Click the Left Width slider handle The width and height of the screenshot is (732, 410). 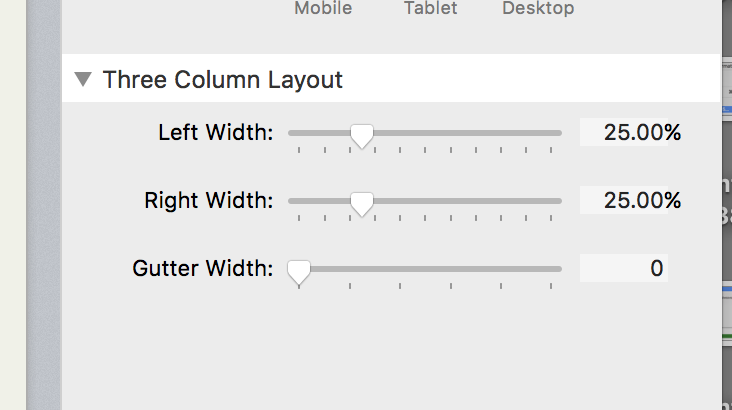point(362,134)
